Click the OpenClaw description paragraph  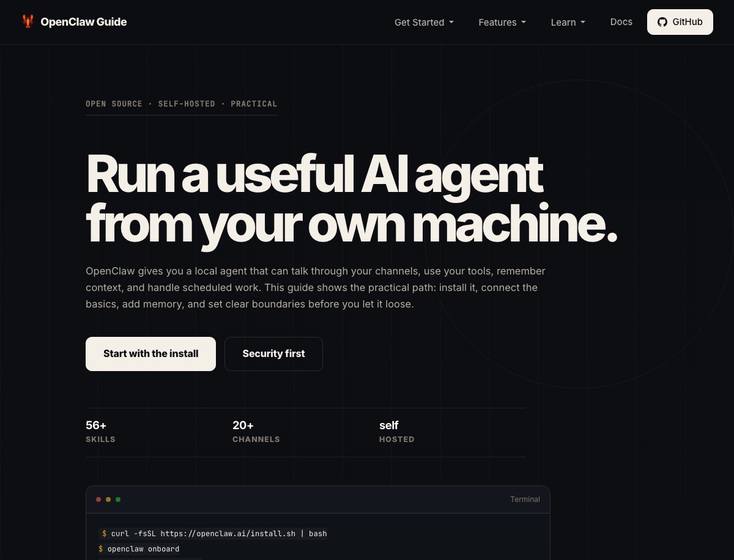pos(316,287)
